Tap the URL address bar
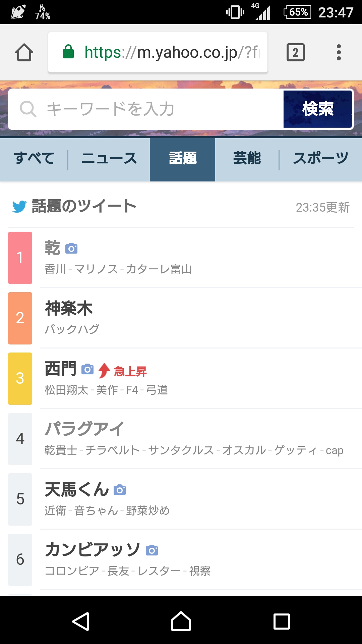This screenshot has width=362, height=644. pos(158,52)
